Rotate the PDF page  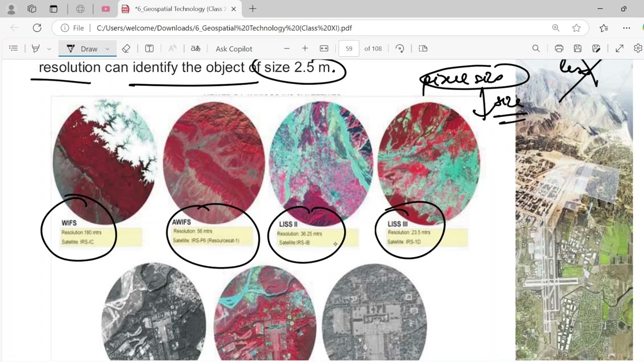pyautogui.click(x=400, y=48)
